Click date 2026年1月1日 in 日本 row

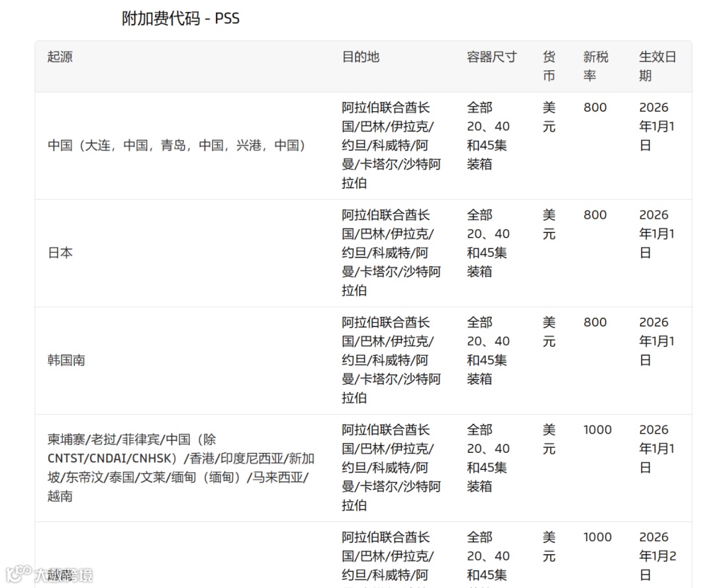tap(657, 234)
